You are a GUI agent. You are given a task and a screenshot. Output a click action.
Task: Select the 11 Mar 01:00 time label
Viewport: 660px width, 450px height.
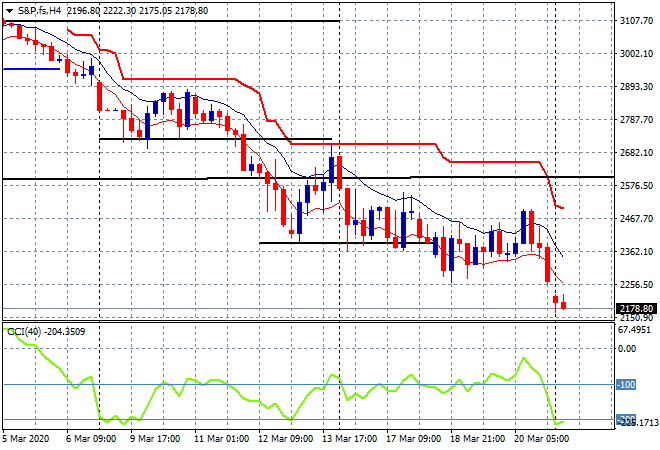click(x=221, y=439)
